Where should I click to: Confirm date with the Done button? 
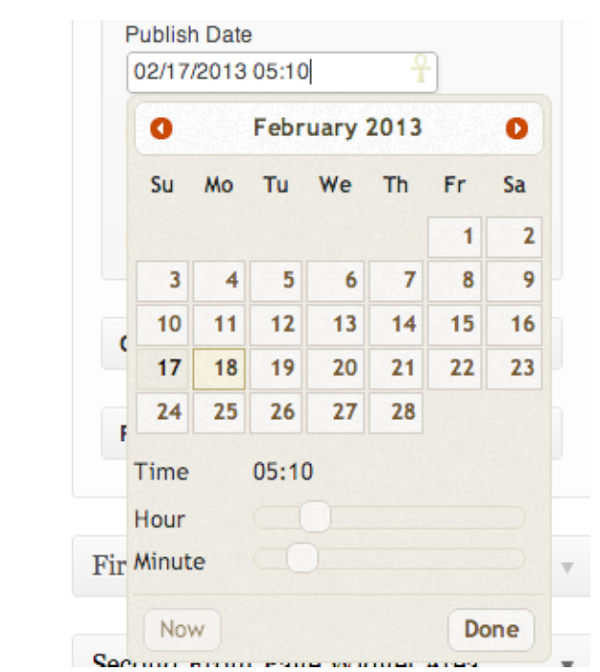492,630
